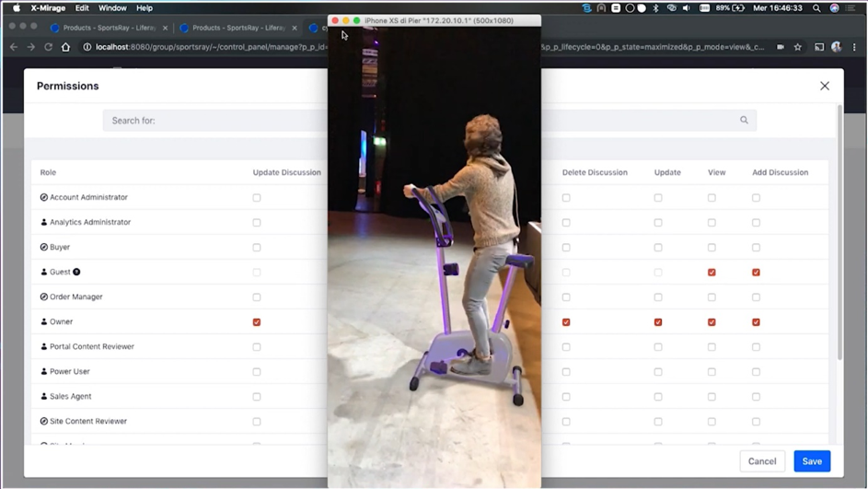
Task: Click the Bluetooth icon in menu bar
Action: coord(656,7)
